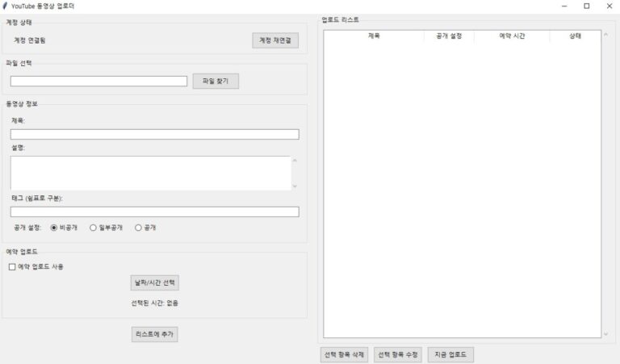Click the 계정 재연결 button

click(x=275, y=40)
